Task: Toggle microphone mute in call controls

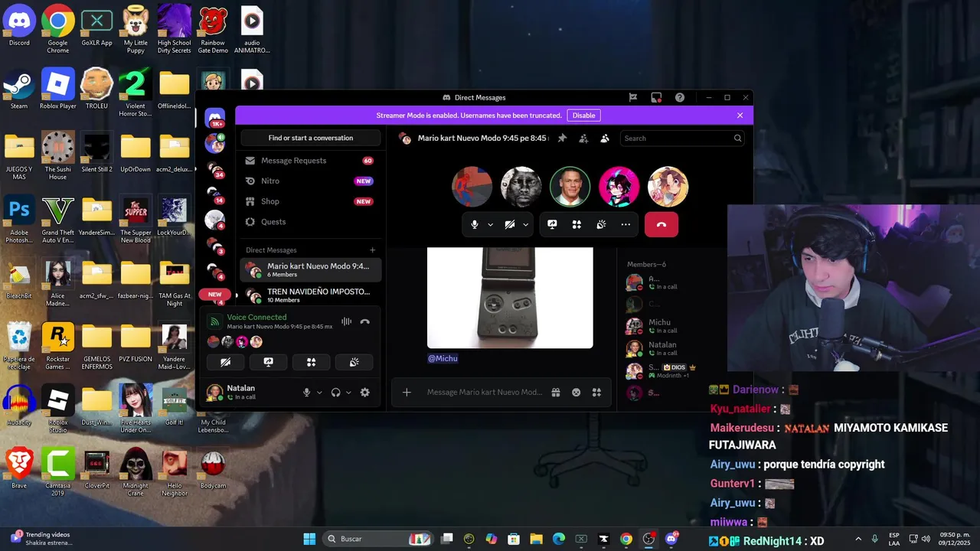Action: (475, 224)
